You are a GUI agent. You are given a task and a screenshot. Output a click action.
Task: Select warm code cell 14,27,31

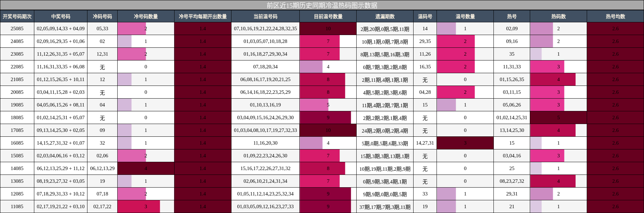coord(425,143)
